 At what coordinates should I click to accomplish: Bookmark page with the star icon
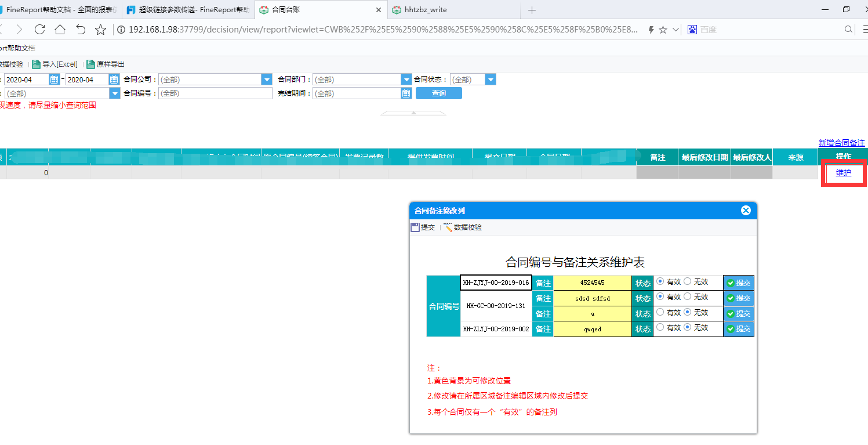pos(100,30)
